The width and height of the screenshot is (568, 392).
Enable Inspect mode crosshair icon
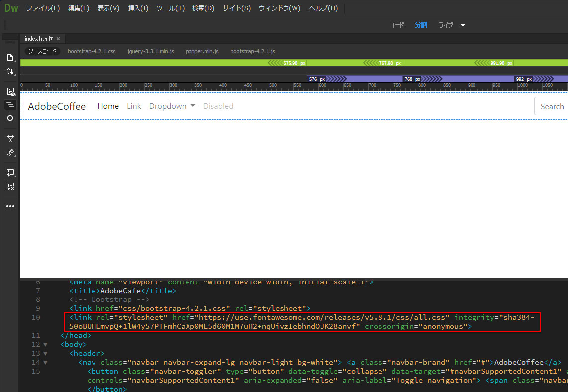(10, 118)
